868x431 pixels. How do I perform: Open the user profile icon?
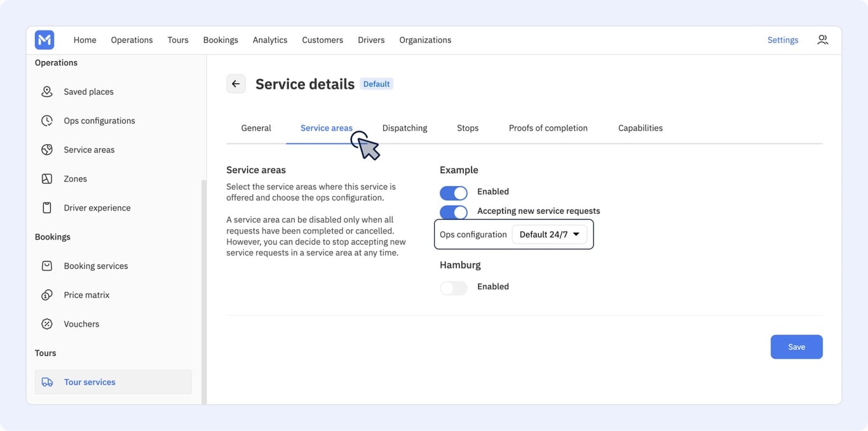(x=822, y=40)
